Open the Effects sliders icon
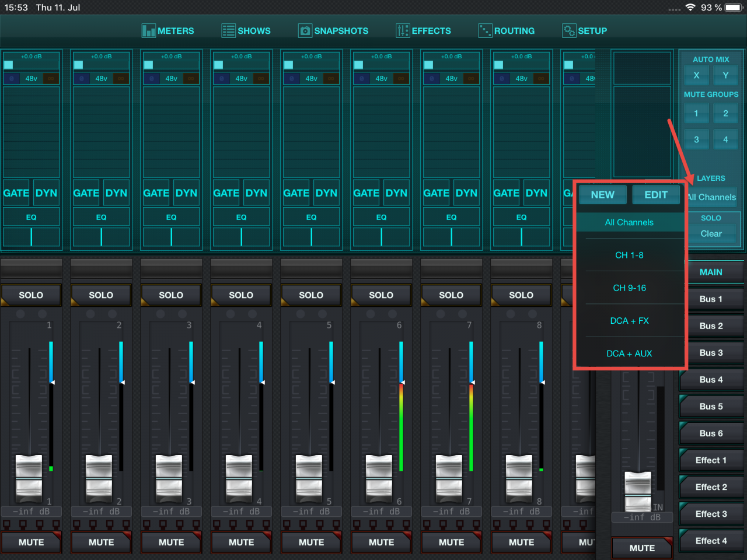The height and width of the screenshot is (560, 747). click(402, 31)
